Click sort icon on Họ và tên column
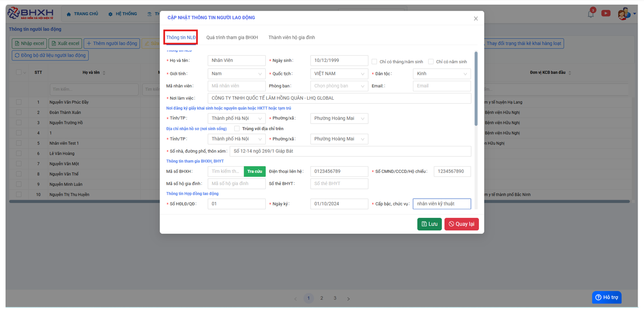 click(104, 73)
